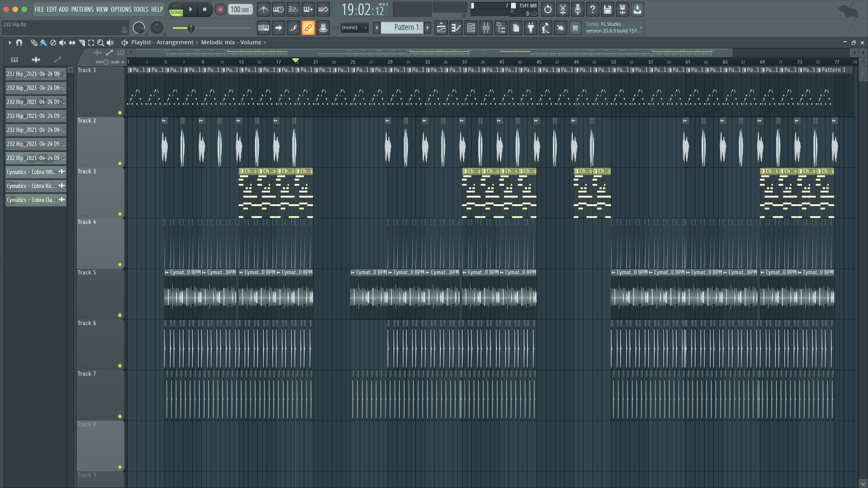Select the Paint brush tool
The height and width of the screenshot is (488, 868).
coord(43,42)
